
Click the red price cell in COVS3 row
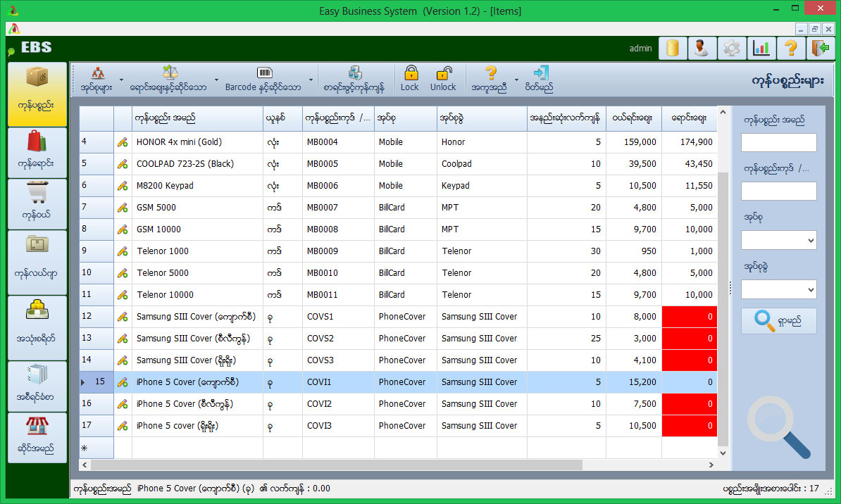point(690,360)
